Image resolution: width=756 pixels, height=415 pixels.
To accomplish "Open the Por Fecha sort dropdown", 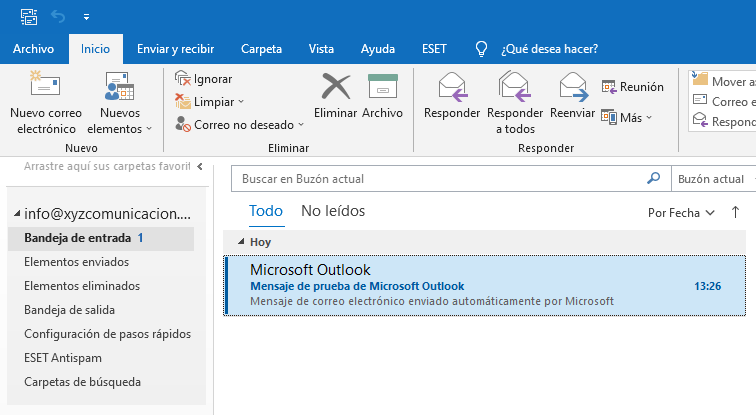I will [x=681, y=213].
